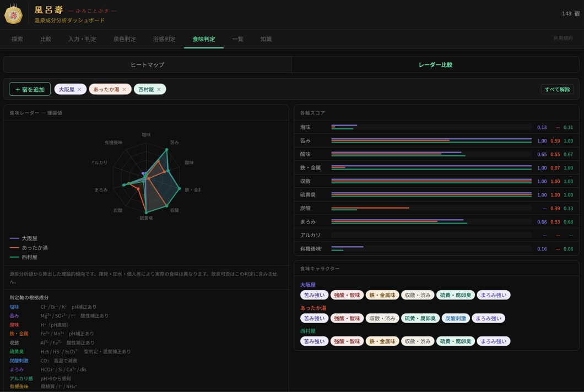Click the 硫黄臭 label in 判定軸の根拠成分

point(17,352)
